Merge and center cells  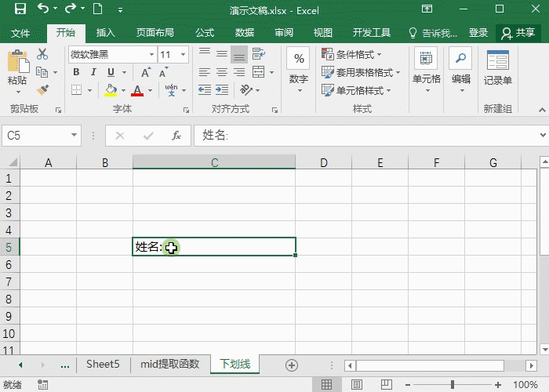258,72
